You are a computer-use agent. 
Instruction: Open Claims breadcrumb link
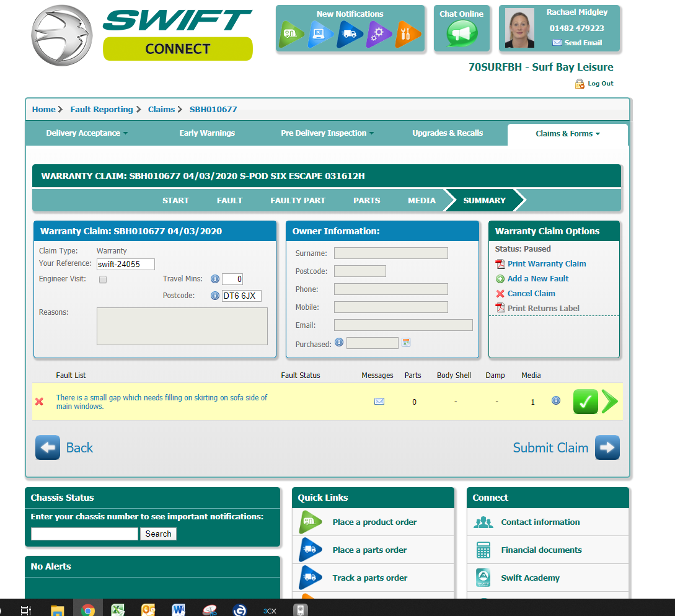[x=161, y=109]
